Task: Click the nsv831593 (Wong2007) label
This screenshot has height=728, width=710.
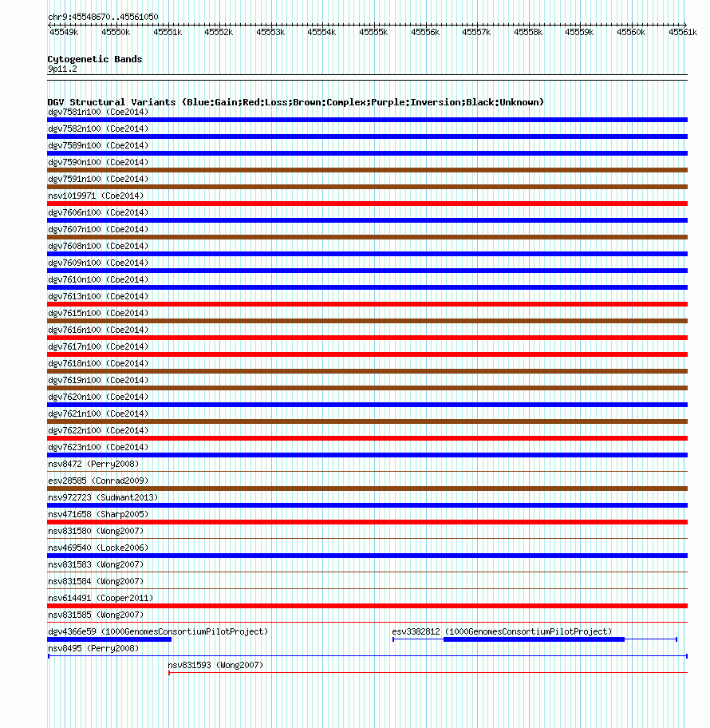Action: [x=215, y=665]
